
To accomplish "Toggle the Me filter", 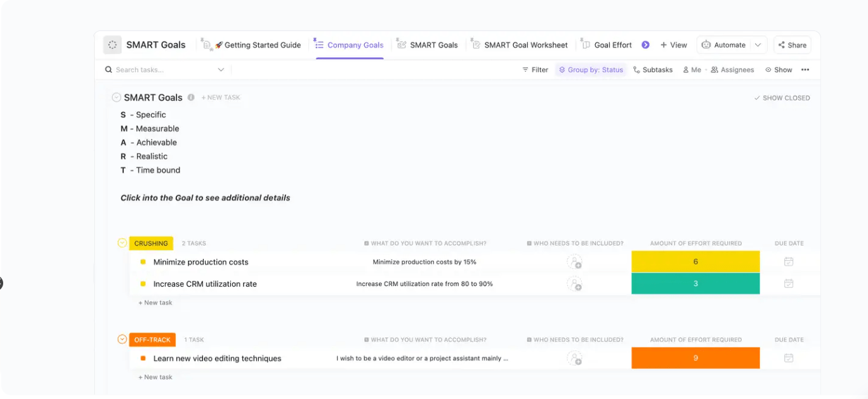I will 692,70.
